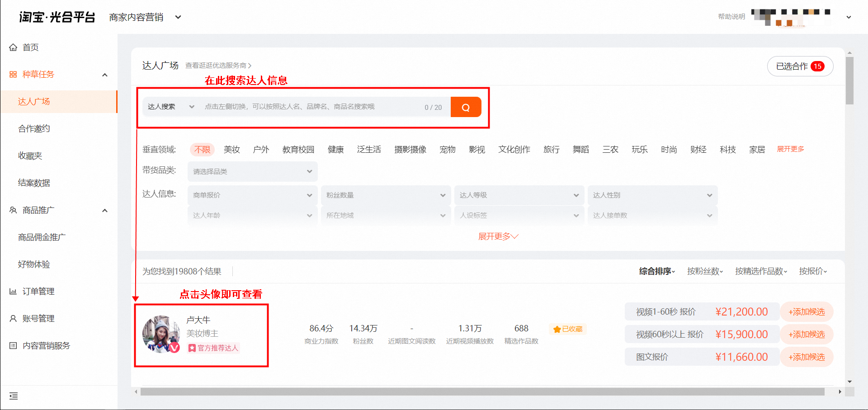Select the 健康 category filter
868x410 pixels.
(x=335, y=150)
